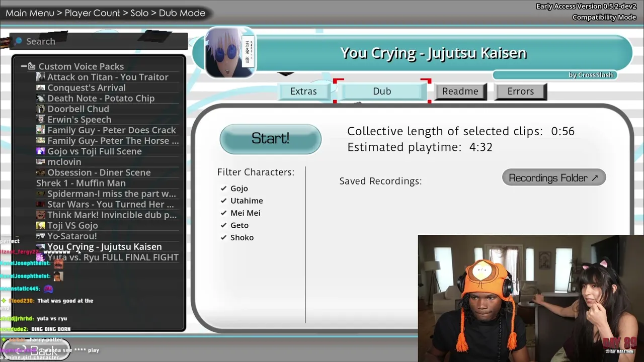The image size is (644, 362).
Task: Click the Gojo avatar image beside the title
Action: click(x=229, y=53)
